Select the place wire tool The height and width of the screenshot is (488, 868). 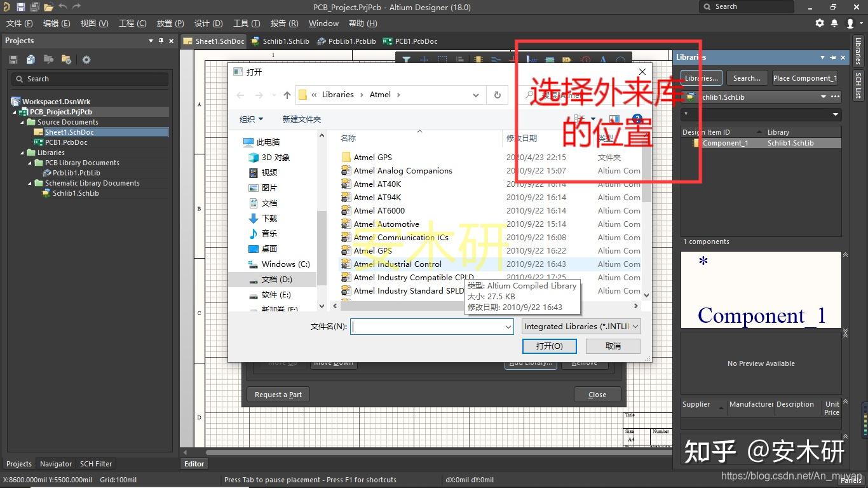494,58
